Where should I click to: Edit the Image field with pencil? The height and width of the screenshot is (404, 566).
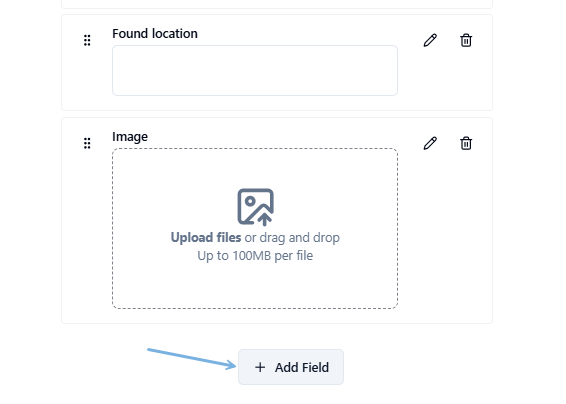click(x=430, y=143)
